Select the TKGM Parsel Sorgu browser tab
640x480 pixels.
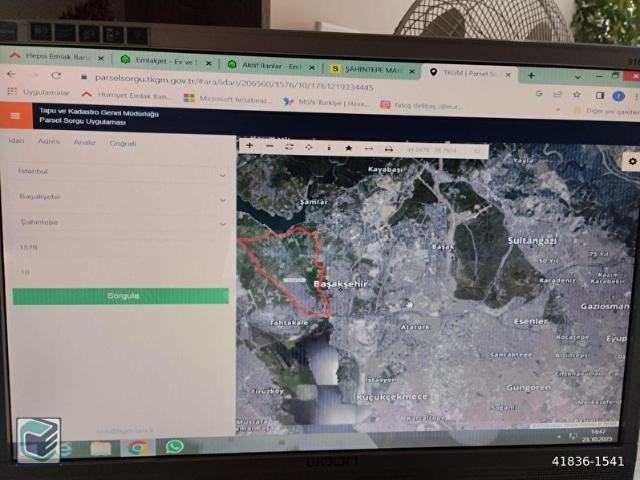[469, 73]
